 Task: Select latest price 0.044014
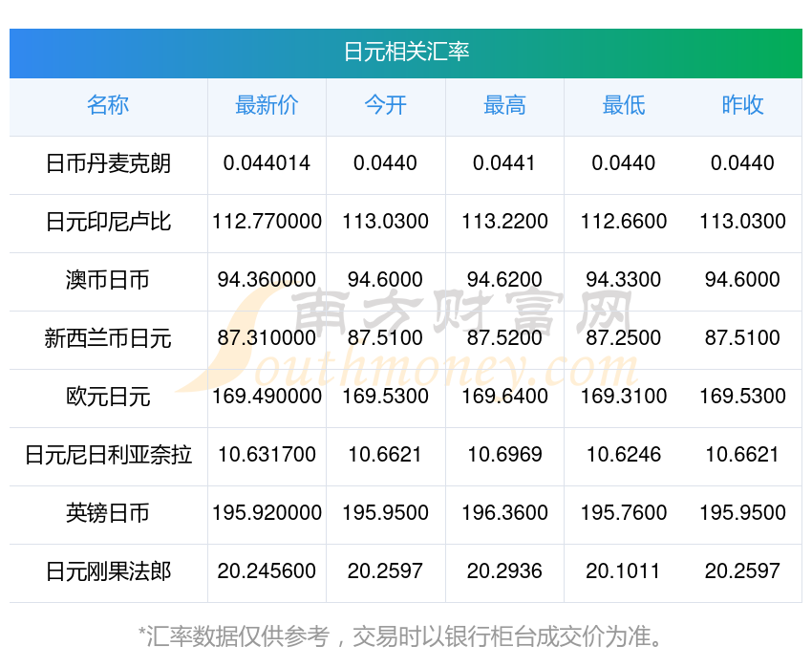tap(267, 163)
